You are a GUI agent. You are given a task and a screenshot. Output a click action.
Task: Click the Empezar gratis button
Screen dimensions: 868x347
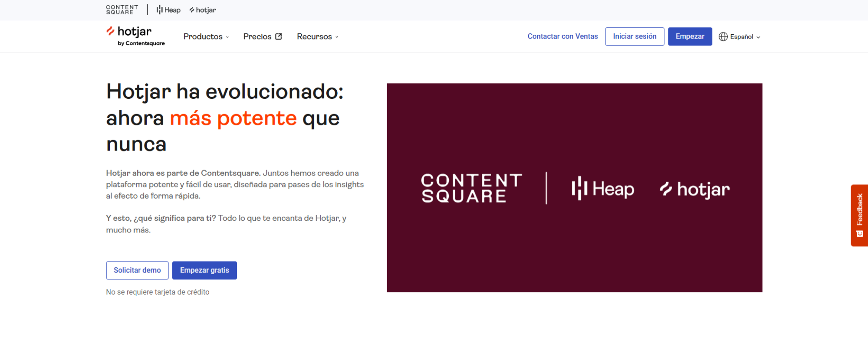coord(204,270)
